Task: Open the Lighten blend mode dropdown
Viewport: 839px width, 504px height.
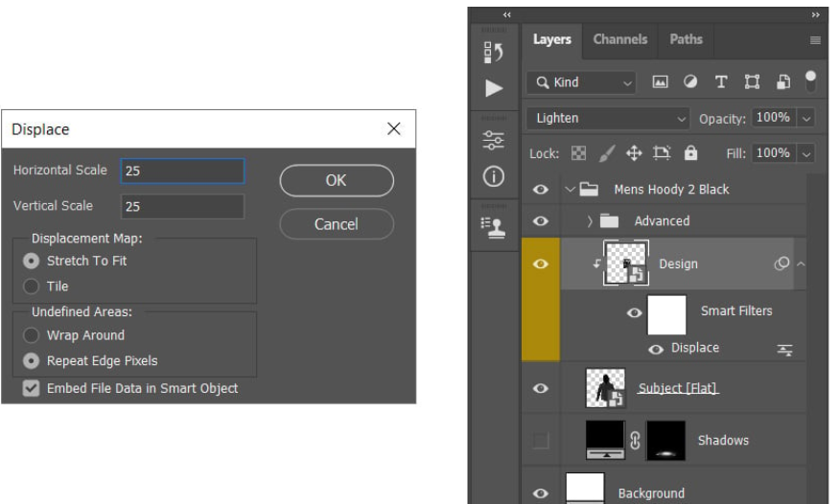Action: (x=608, y=118)
